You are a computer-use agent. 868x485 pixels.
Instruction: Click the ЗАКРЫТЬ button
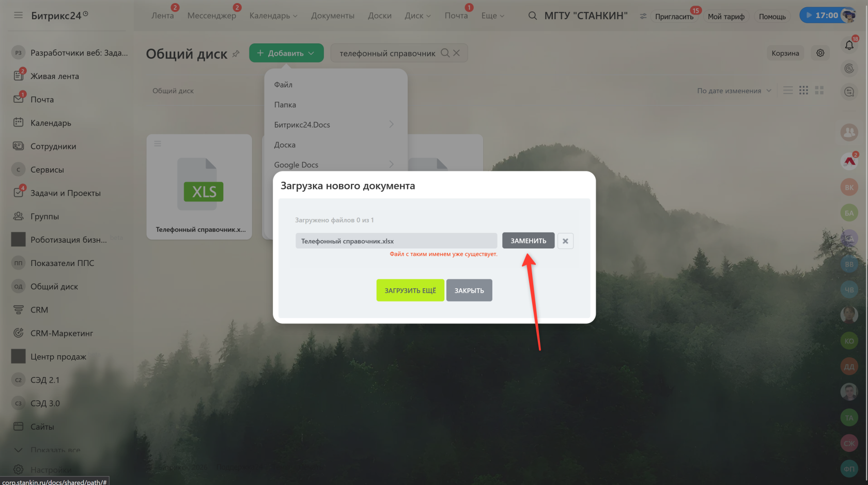pyautogui.click(x=469, y=290)
